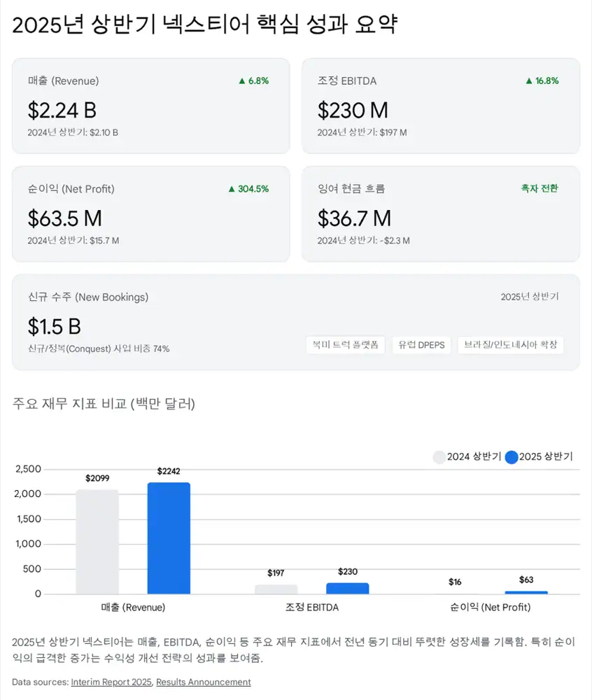Click the 2025년 상반기 label on bookings card
This screenshot has width=592, height=700.
pyautogui.click(x=530, y=296)
